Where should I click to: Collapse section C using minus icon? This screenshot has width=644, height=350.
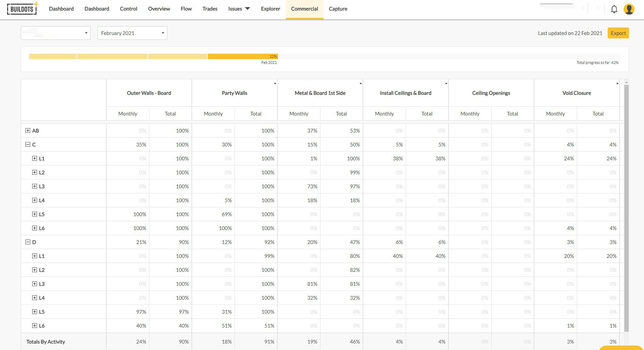pyautogui.click(x=28, y=144)
